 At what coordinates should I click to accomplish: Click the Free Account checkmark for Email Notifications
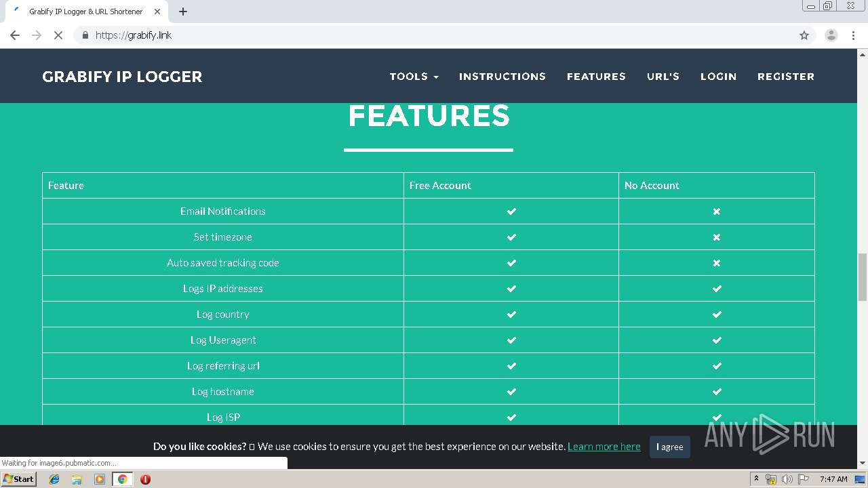coord(511,211)
